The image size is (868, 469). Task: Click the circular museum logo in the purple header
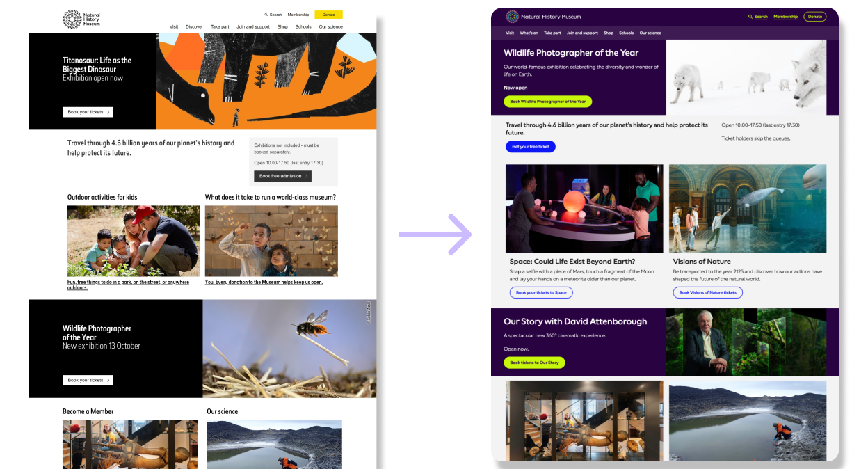pos(512,17)
